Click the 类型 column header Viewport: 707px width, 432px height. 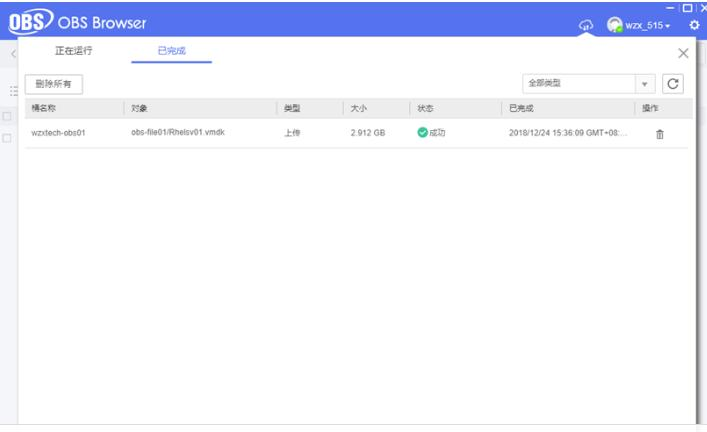[292, 108]
